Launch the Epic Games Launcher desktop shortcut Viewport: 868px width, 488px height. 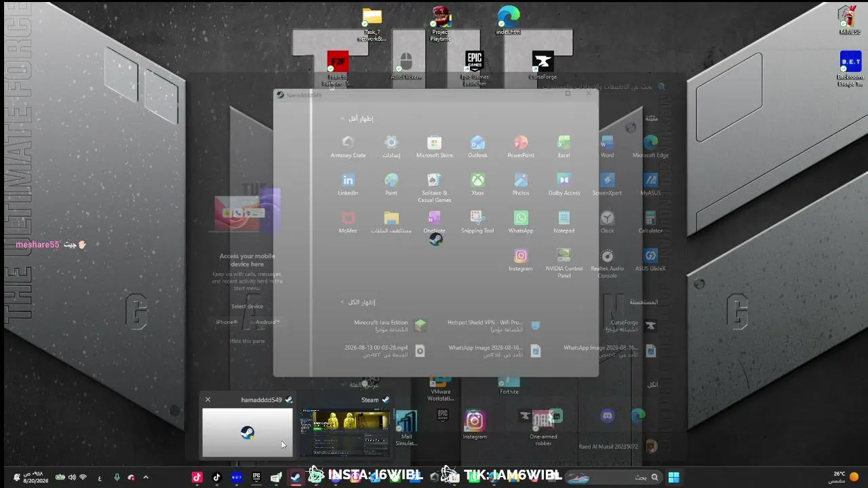pyautogui.click(x=475, y=69)
